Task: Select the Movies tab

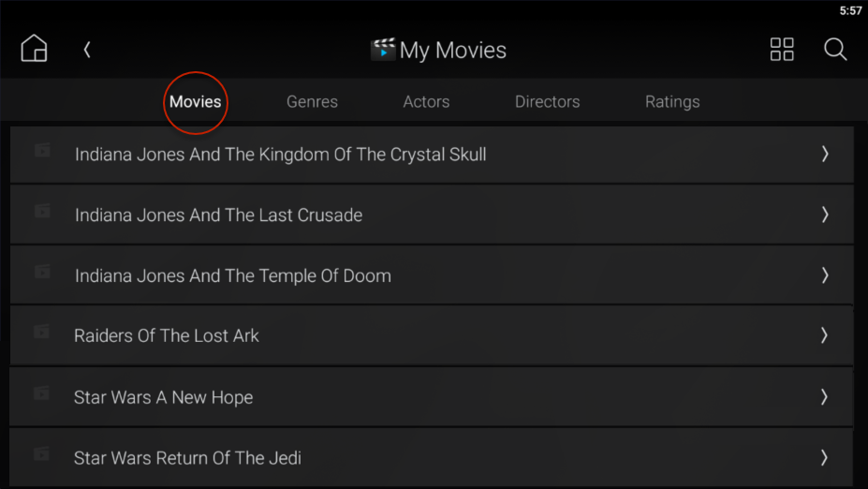Action: point(196,102)
